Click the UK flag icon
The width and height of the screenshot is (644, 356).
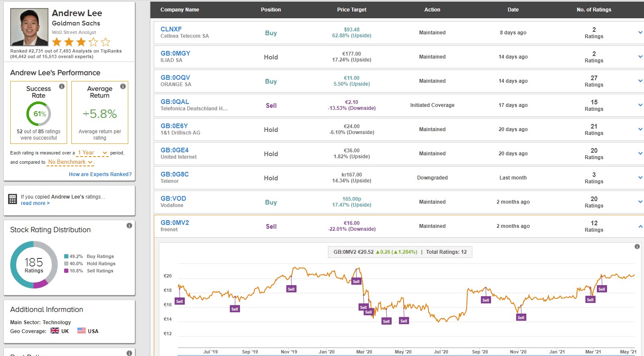point(55,331)
